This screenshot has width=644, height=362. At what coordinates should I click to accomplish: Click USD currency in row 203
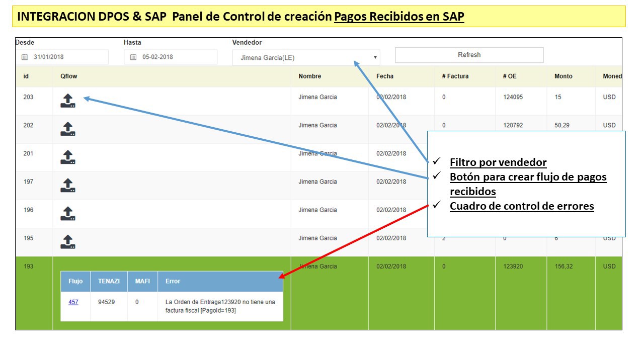(x=609, y=97)
